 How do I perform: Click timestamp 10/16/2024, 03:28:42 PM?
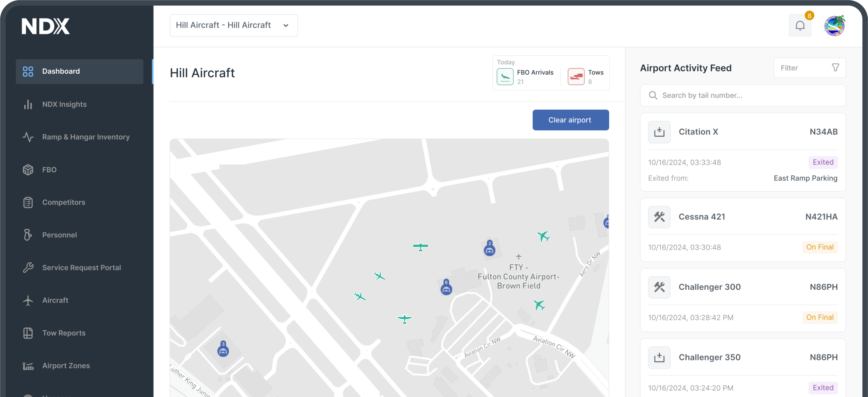(x=690, y=317)
